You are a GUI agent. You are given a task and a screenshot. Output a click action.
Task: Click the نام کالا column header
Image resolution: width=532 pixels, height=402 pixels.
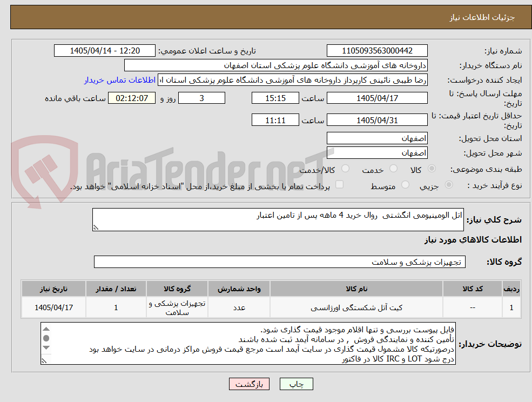point(356,289)
